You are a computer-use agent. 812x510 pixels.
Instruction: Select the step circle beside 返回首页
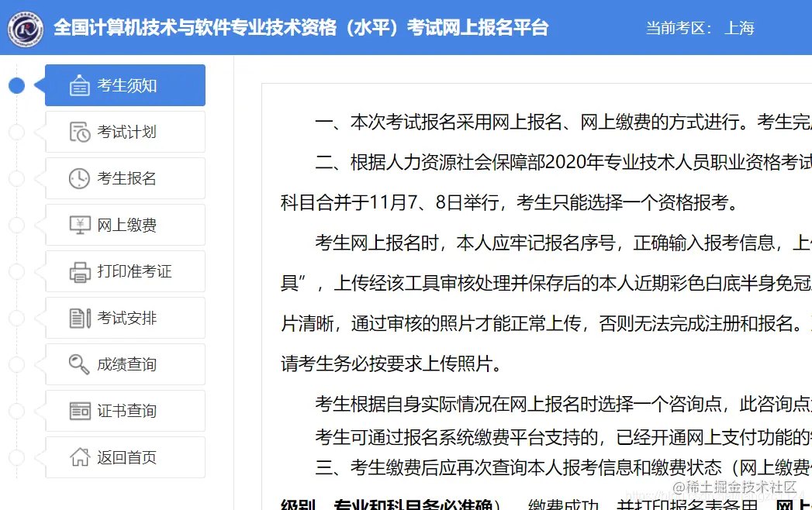click(16, 457)
